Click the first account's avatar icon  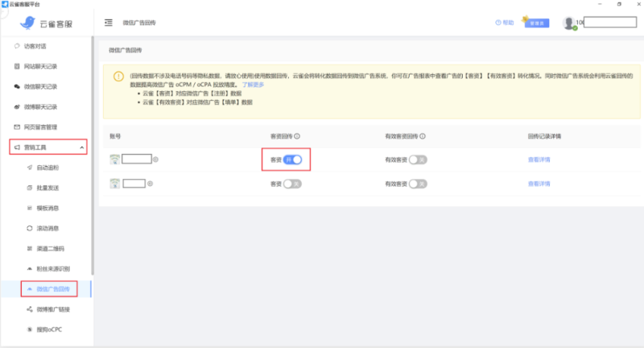(x=114, y=159)
